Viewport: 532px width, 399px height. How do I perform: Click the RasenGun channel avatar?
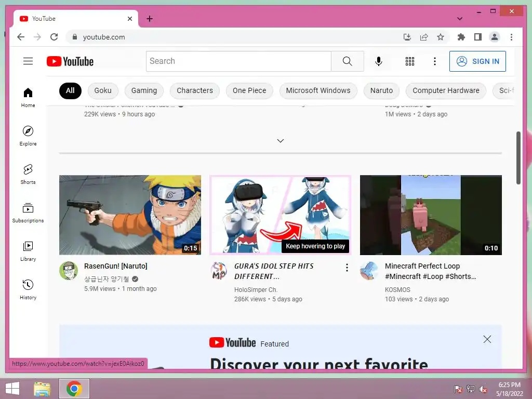point(69,270)
